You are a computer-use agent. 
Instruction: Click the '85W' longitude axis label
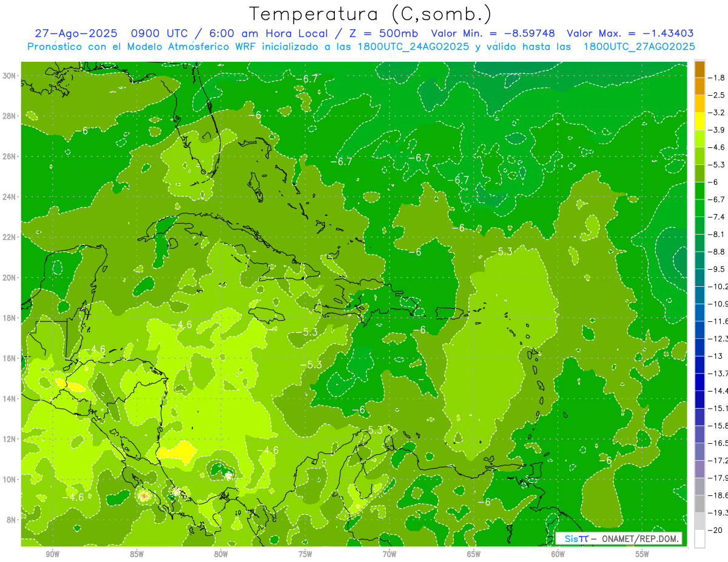click(136, 554)
